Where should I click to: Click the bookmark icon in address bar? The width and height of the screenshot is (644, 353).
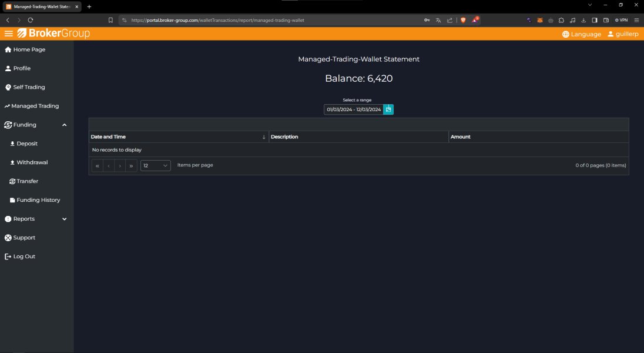point(110,20)
